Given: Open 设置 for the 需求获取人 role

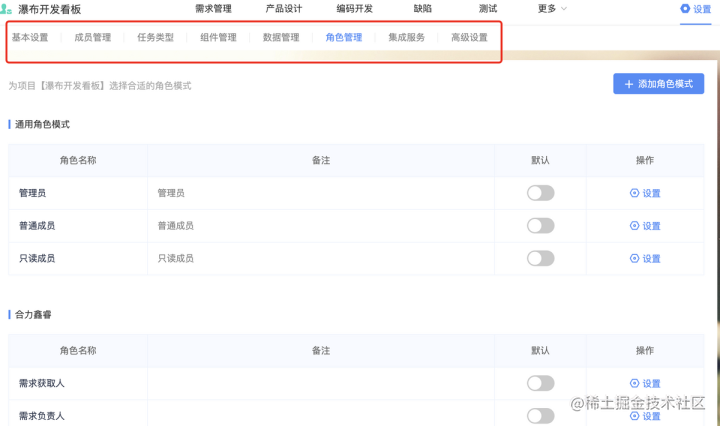Looking at the screenshot, I should coord(645,383).
